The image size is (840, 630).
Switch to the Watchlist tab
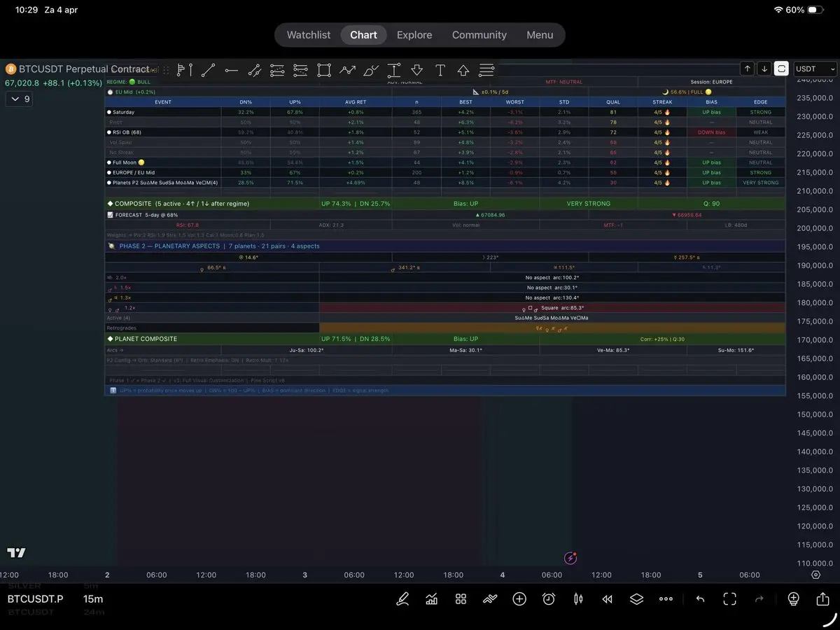pos(309,35)
